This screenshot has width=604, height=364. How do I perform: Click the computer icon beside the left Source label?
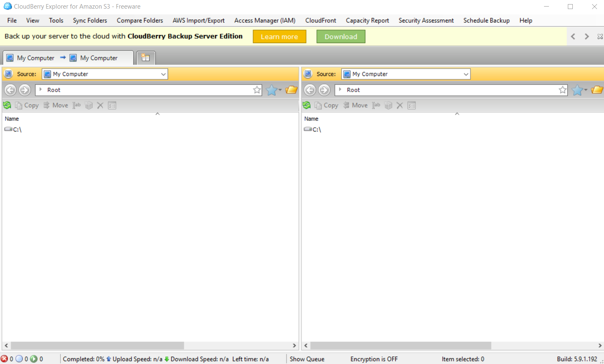pyautogui.click(x=9, y=74)
